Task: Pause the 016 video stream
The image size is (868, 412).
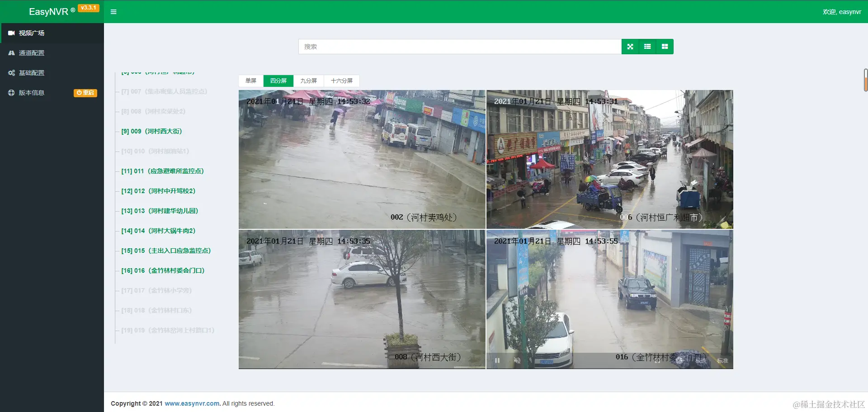Action: 497,360
